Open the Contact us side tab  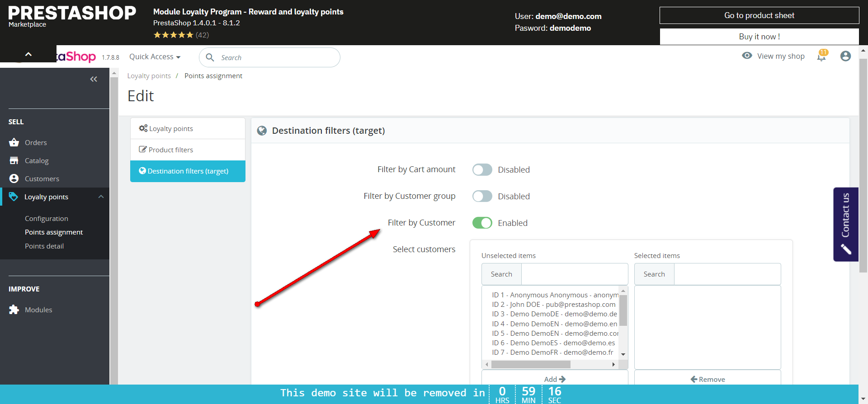(846, 224)
